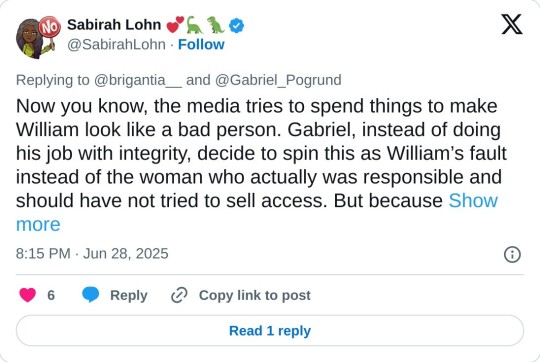The height and width of the screenshot is (362, 540).
Task: Open the @brigantia__ mention
Action: point(137,80)
